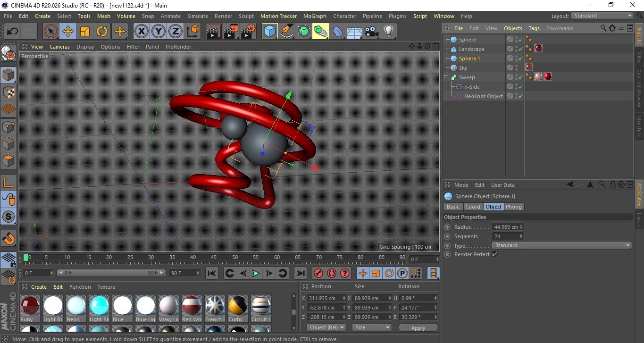This screenshot has width=644, height=343.
Task: Activate the Rotate tool
Action: (102, 32)
